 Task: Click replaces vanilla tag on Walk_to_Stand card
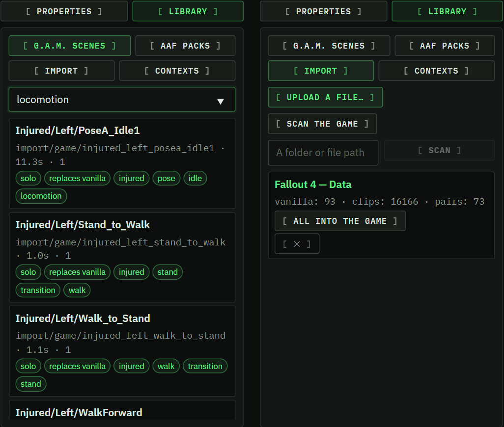tap(77, 366)
